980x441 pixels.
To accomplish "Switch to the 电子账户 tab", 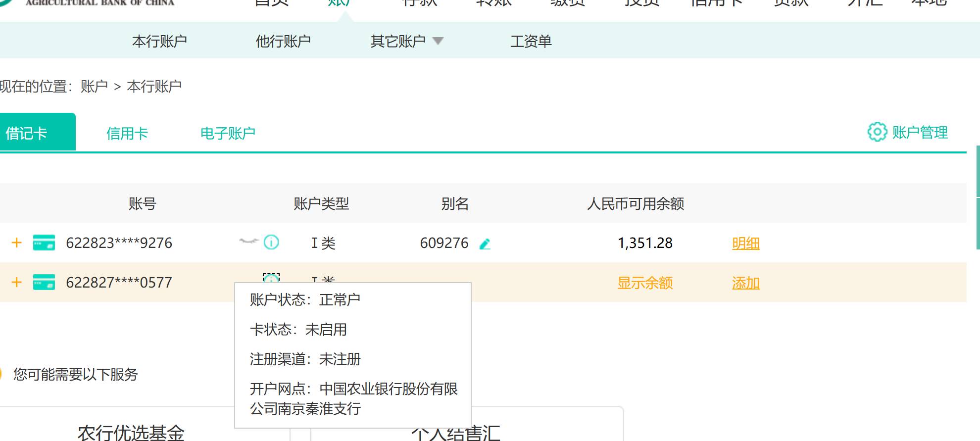I will [x=228, y=133].
